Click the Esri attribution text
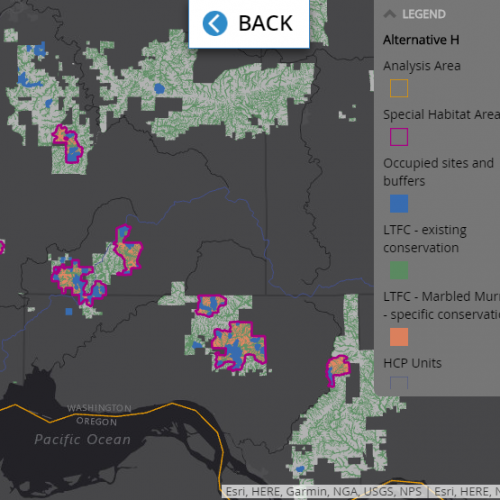The image size is (500, 500). click(x=323, y=491)
